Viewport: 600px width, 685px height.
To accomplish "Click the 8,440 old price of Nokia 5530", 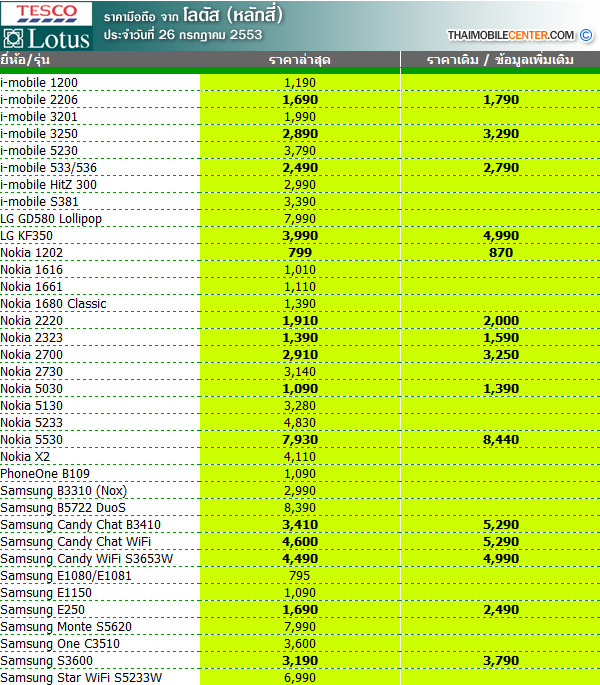I will click(x=501, y=440).
